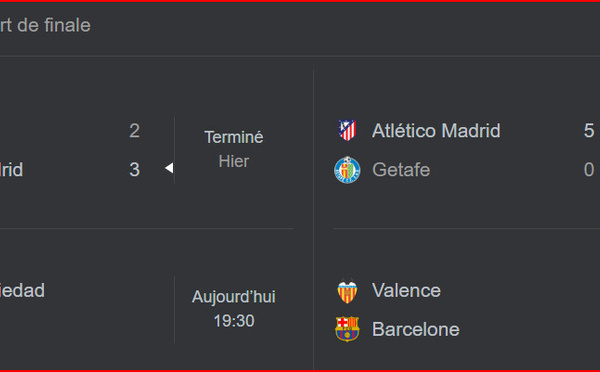Click the quarter-final heading 'de finale'

[x=54, y=25]
